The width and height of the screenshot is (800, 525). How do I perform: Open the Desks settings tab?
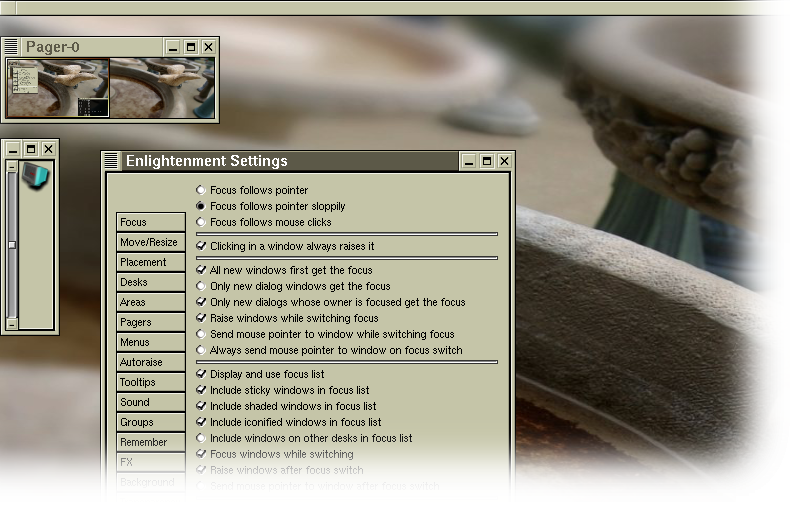(x=151, y=282)
